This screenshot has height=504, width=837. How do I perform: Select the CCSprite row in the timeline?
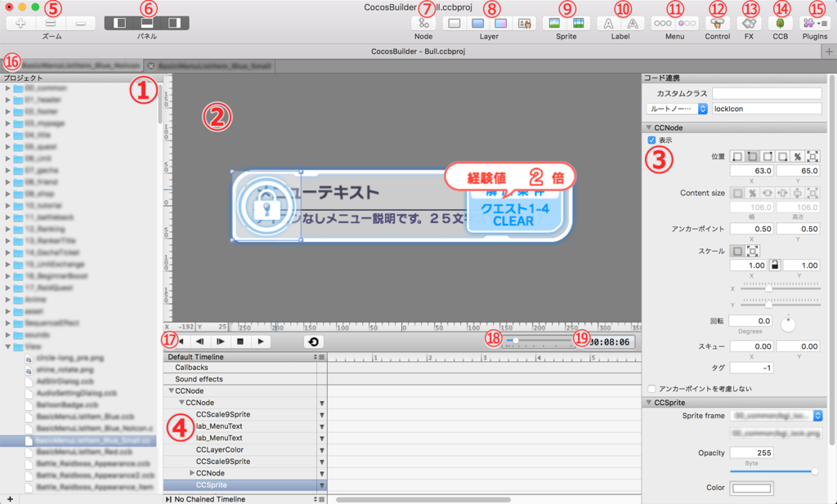point(213,483)
